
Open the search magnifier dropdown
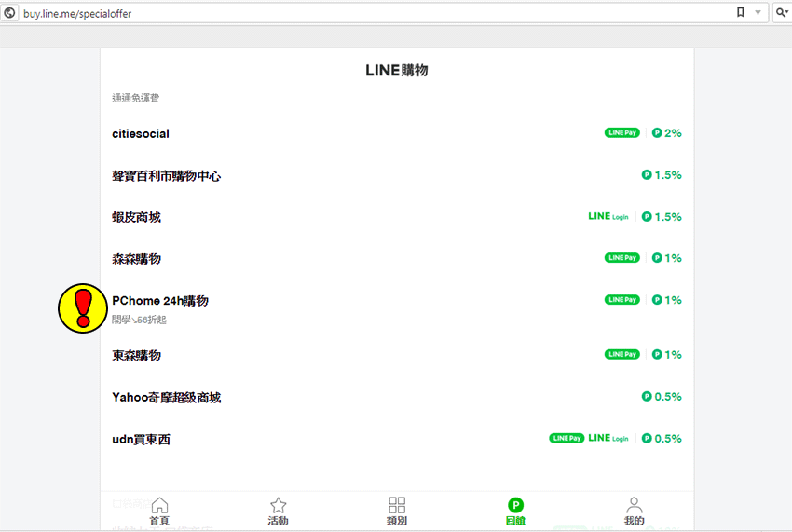782,13
